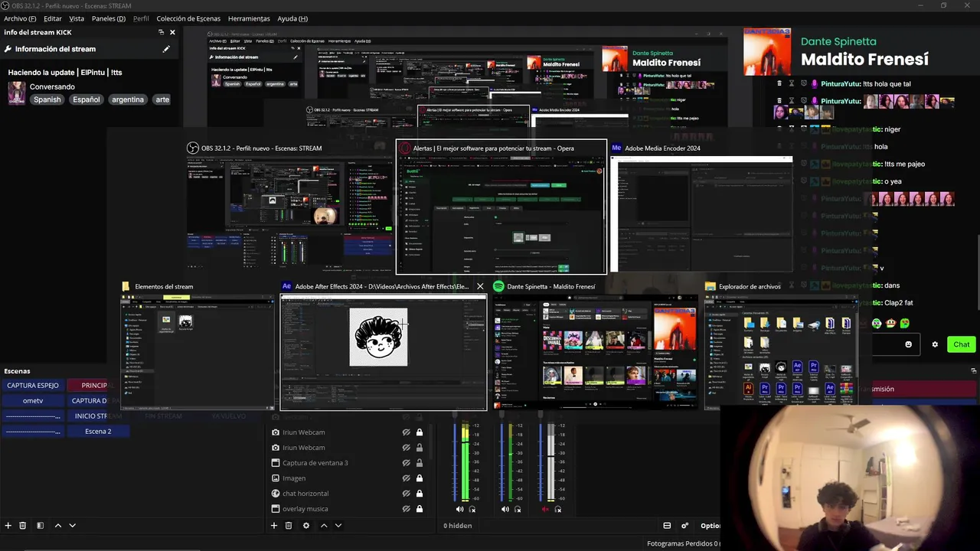The image size is (980, 551).
Task: Add a new source with the plus icon
Action: [x=274, y=526]
